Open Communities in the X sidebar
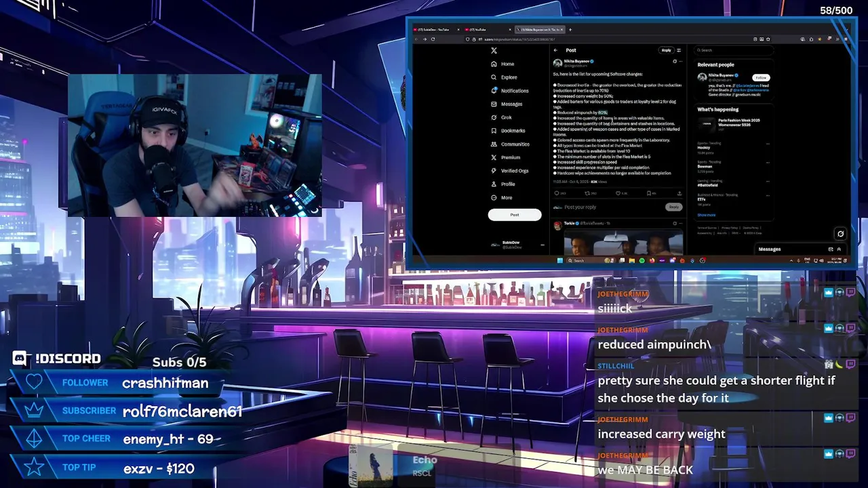 [x=510, y=144]
